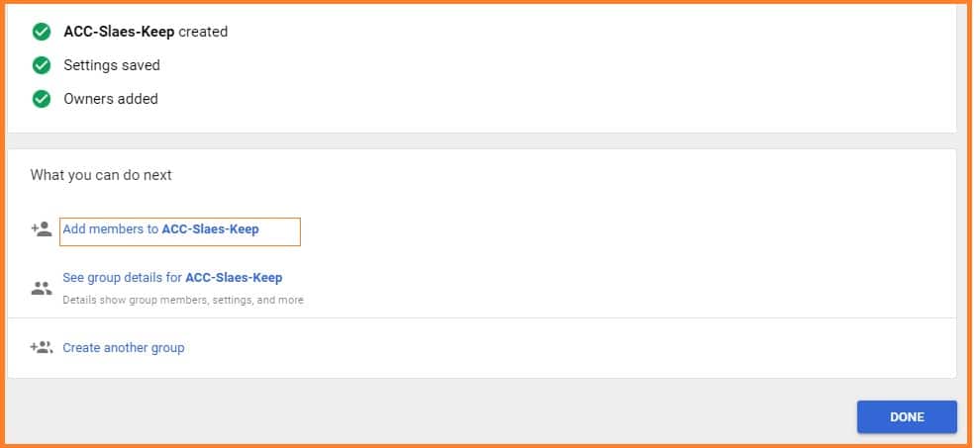Click the words See group details for

tap(122, 278)
